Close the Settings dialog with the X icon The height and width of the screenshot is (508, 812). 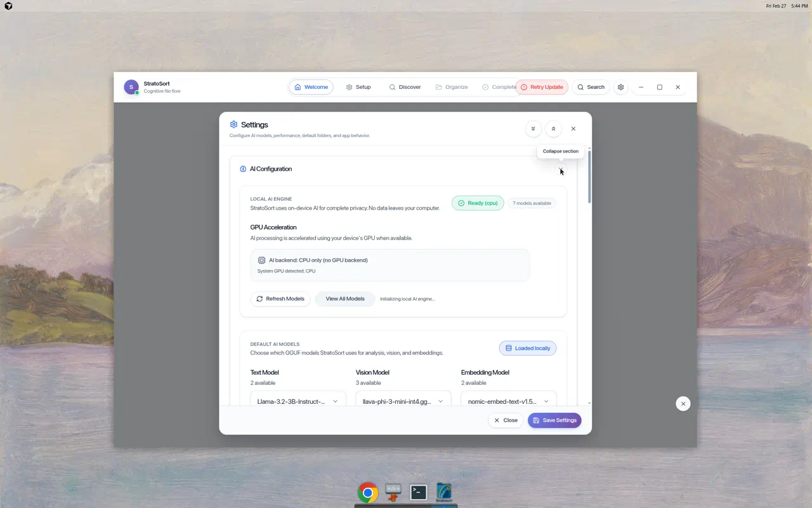(x=573, y=129)
